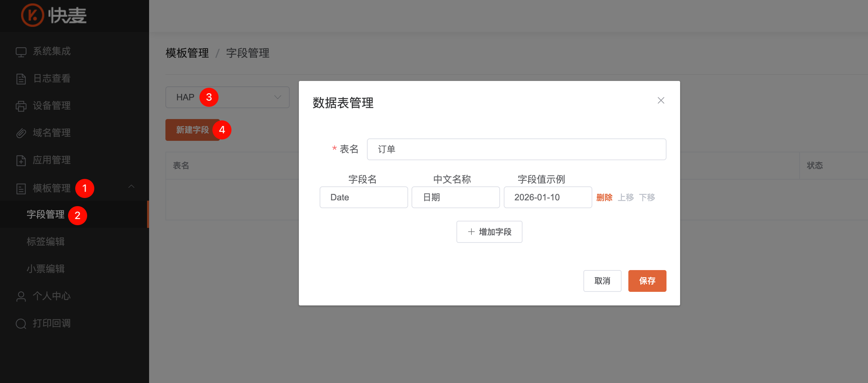
Task: Click the 个人中心 user icon
Action: [x=21, y=297]
